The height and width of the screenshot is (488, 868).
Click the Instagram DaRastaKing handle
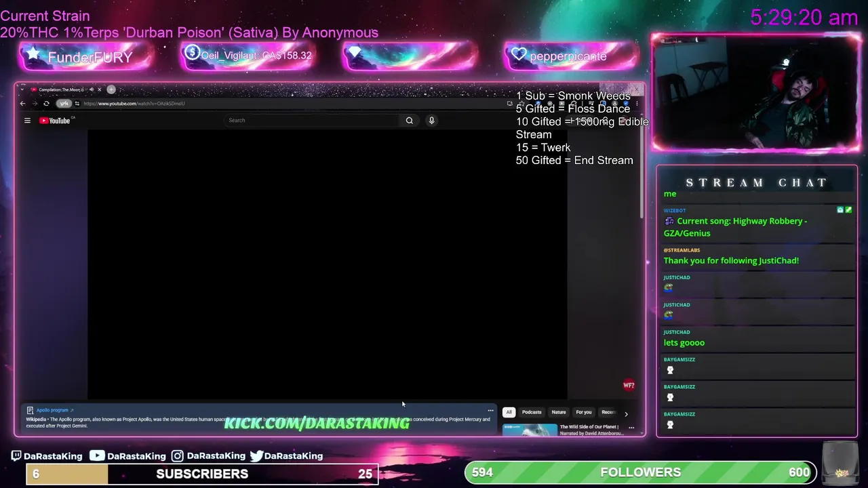[x=208, y=456]
